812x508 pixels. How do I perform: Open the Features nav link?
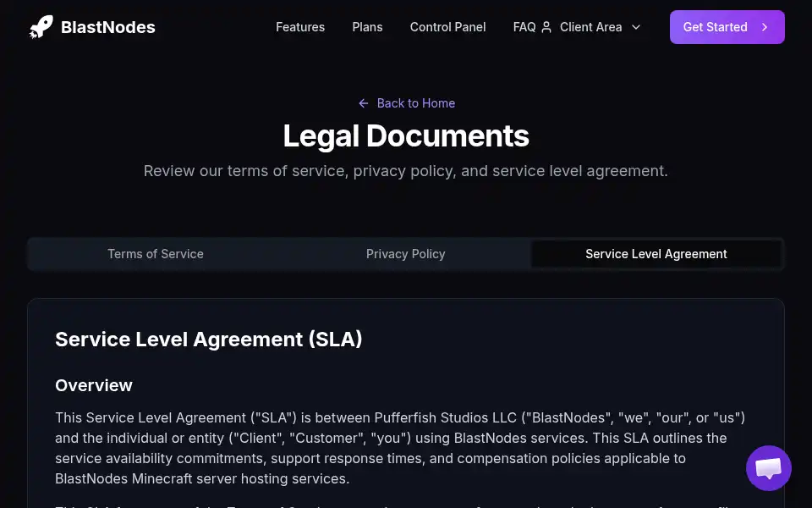pos(300,27)
